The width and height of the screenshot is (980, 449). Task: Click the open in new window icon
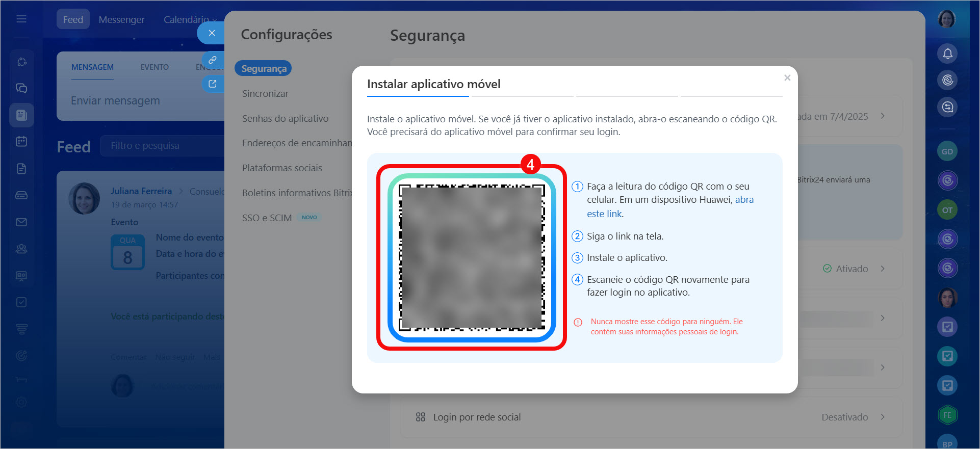pyautogui.click(x=213, y=84)
